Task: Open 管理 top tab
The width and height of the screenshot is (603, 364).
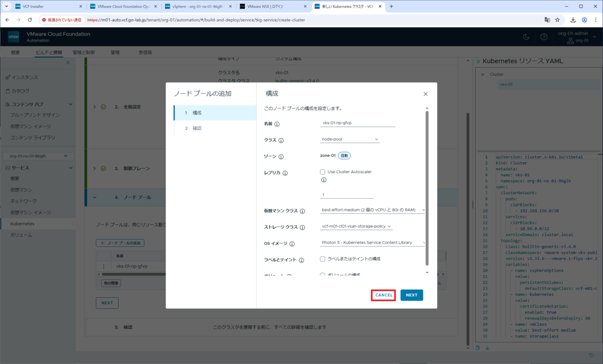Action: point(115,52)
